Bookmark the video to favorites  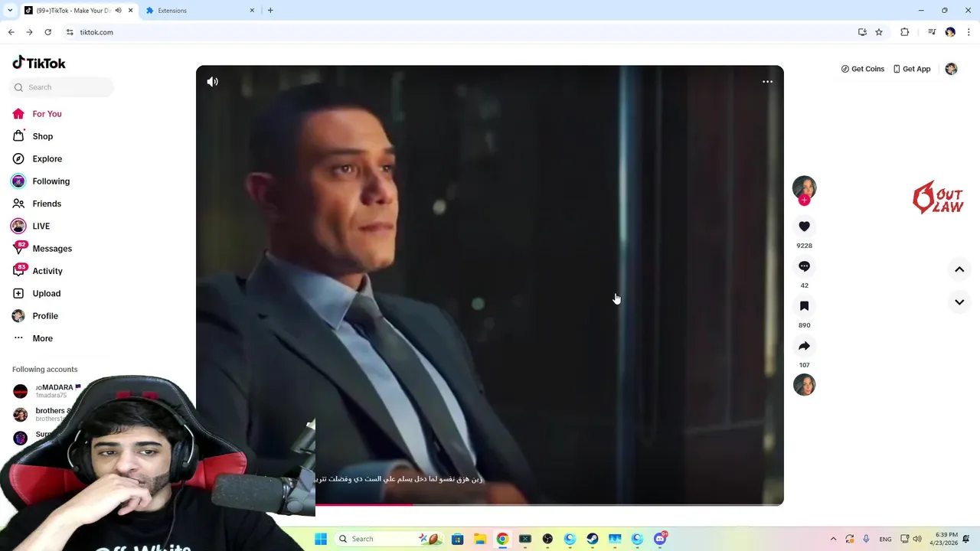[804, 306]
